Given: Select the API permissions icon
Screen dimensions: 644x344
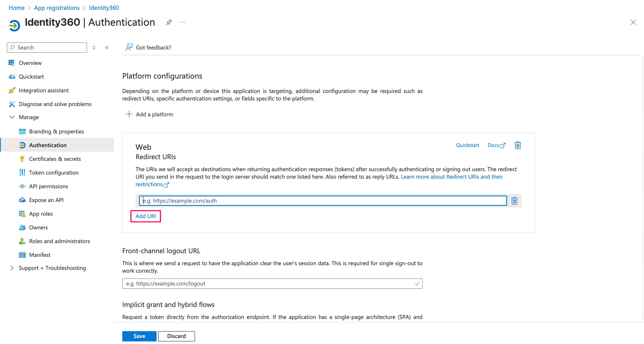Looking at the screenshot, I should 22,186.
